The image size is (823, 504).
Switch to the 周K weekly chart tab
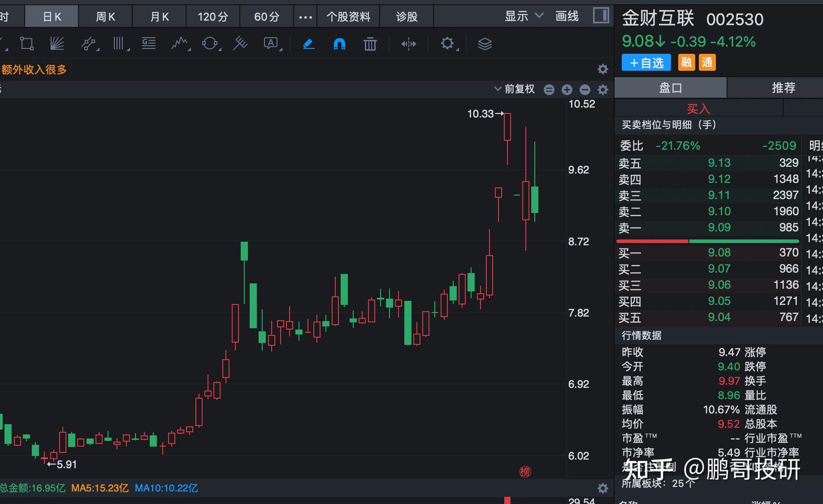coord(105,16)
